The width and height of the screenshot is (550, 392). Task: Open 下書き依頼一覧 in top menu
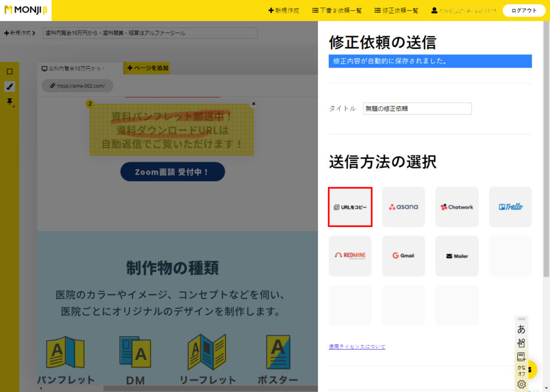tap(337, 10)
